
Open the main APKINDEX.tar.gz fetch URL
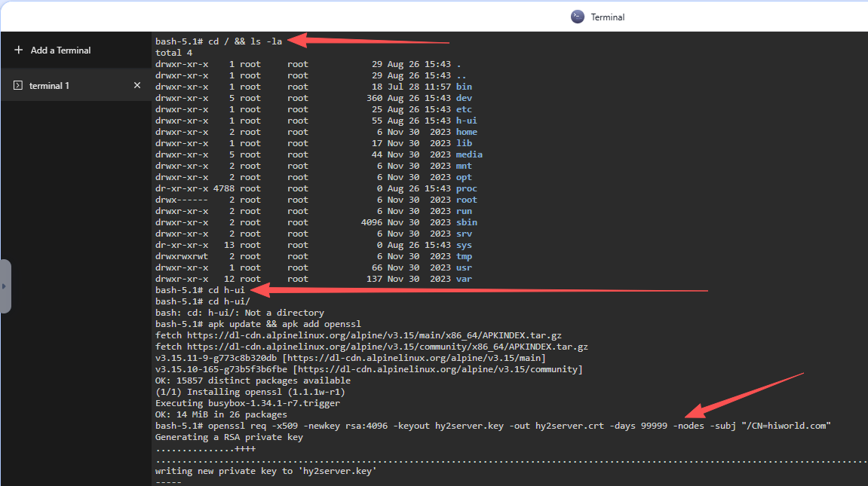[373, 335]
